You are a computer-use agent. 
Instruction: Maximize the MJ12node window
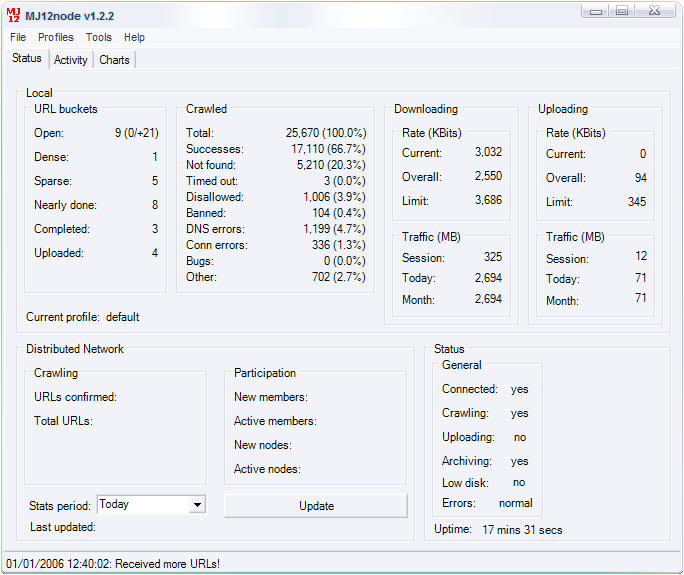point(622,11)
